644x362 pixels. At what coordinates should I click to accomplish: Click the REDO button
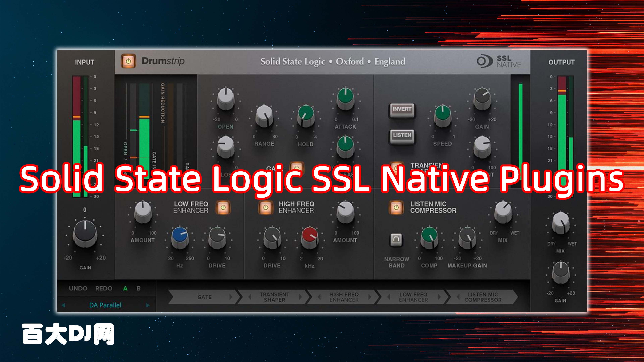[103, 289]
